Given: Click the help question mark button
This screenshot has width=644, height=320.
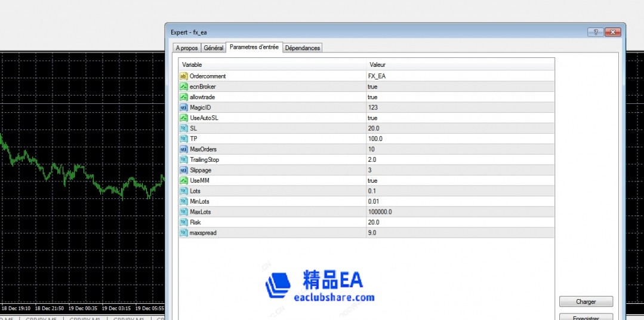Looking at the screenshot, I should (x=595, y=32).
